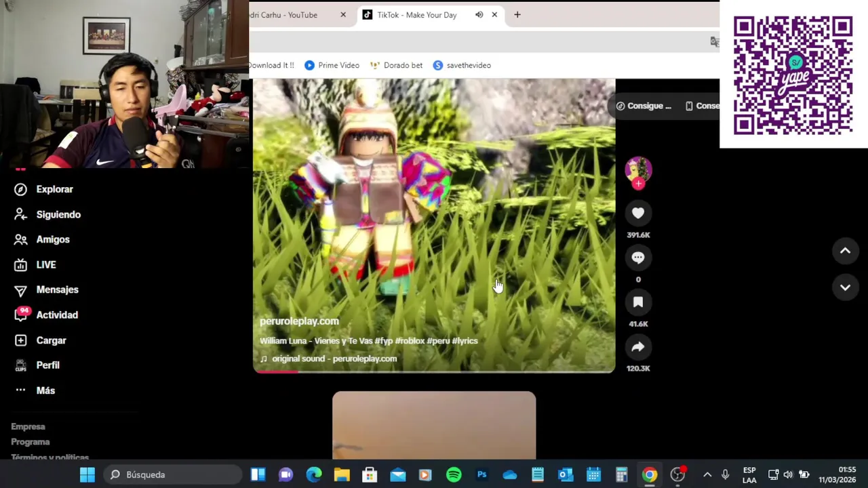The image size is (868, 488).
Task: Open the Mail app from the taskbar
Action: click(398, 474)
